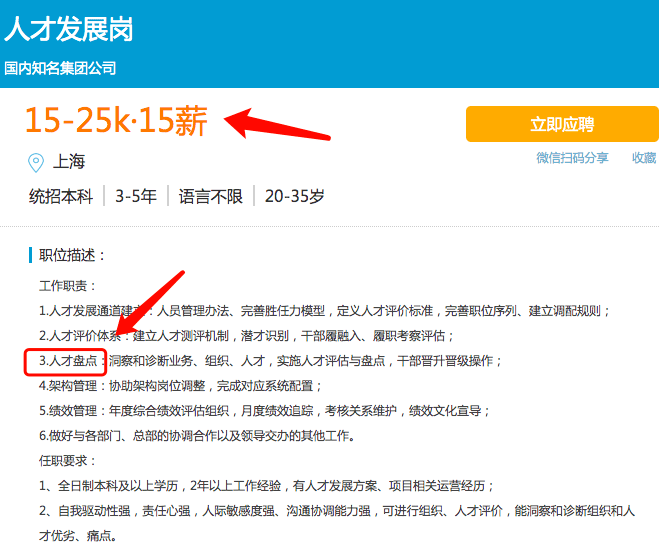Click the location pin icon beside 上海
659x549 pixels.
[36, 163]
